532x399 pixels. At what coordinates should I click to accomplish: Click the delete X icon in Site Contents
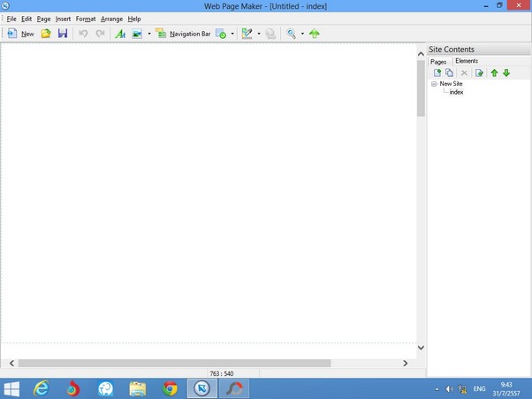pyautogui.click(x=464, y=73)
